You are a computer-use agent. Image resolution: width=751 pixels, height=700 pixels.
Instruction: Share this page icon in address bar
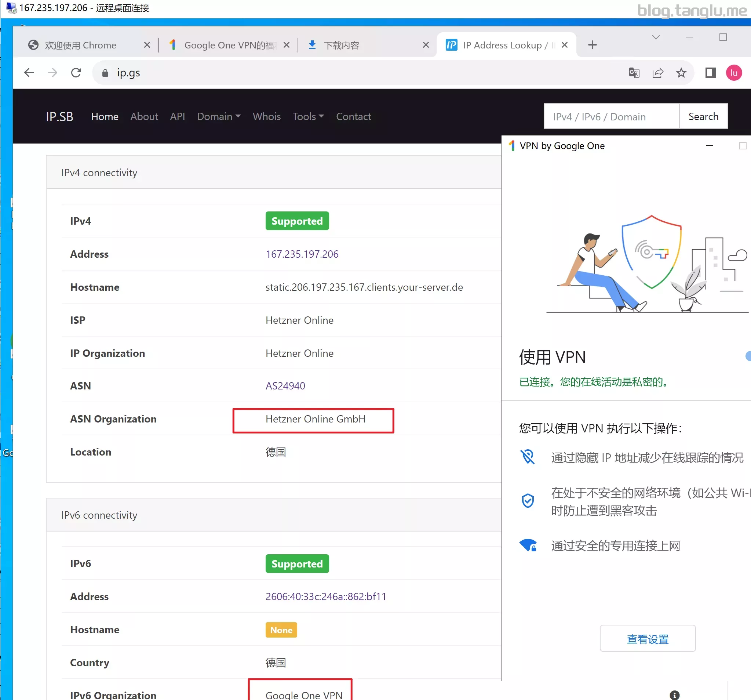click(658, 73)
